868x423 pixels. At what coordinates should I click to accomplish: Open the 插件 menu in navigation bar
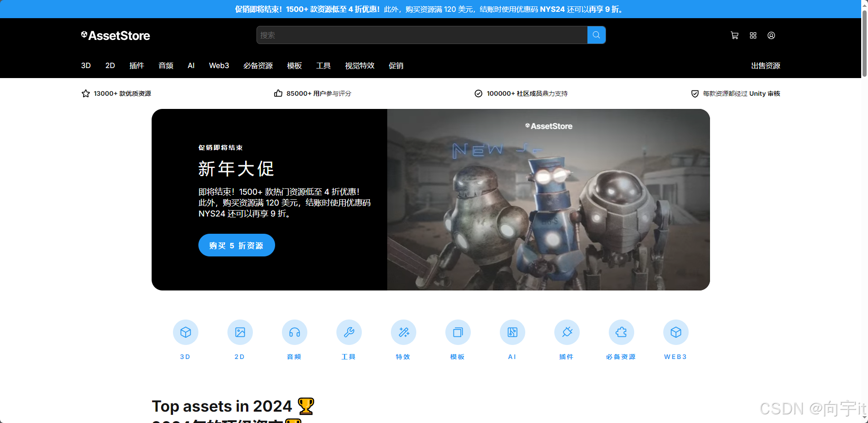pyautogui.click(x=137, y=66)
